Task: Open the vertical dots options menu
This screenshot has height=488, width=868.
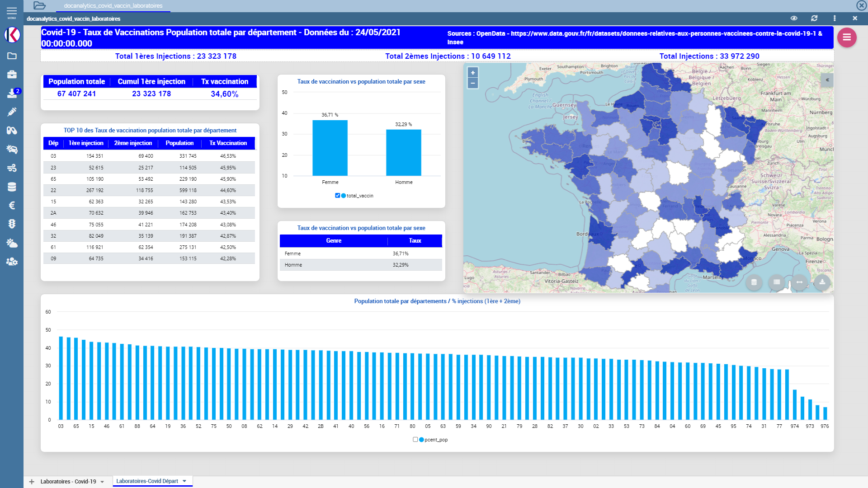Action: (835, 18)
